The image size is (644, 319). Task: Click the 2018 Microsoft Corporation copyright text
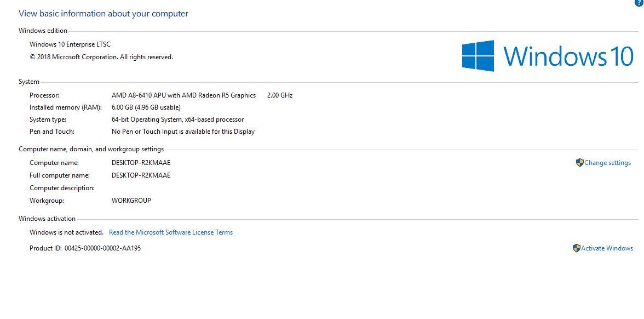coord(101,57)
